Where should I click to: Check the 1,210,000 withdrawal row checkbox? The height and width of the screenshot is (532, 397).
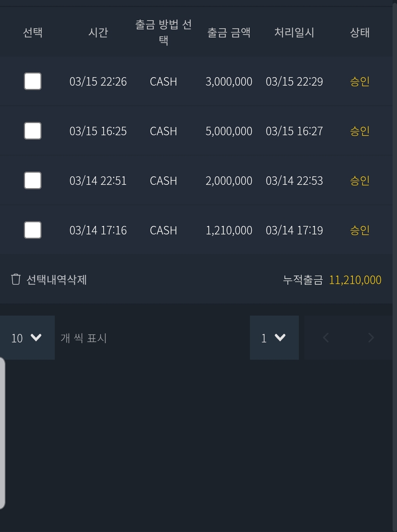pos(33,230)
